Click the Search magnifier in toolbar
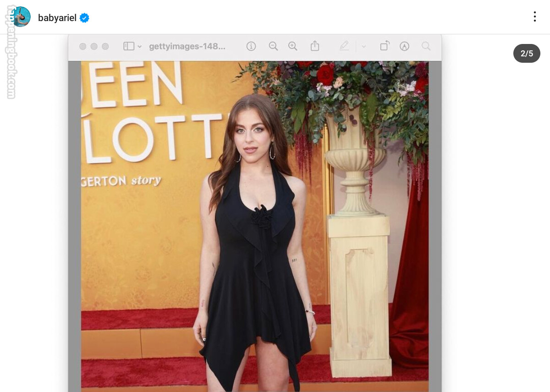Image resolution: width=550 pixels, height=392 pixels. pos(426,46)
